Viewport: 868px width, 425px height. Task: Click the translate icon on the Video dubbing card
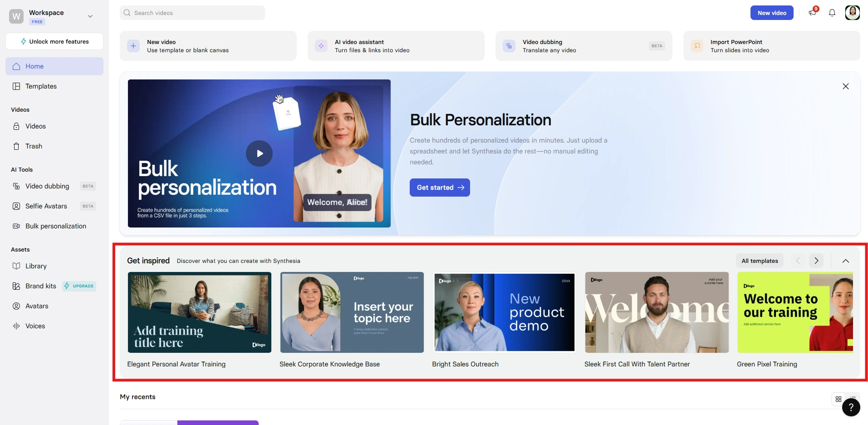tap(509, 46)
